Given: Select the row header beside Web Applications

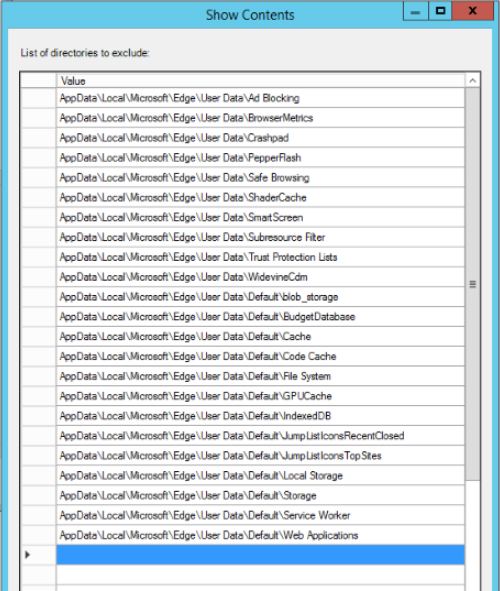Looking at the screenshot, I should point(38,535).
